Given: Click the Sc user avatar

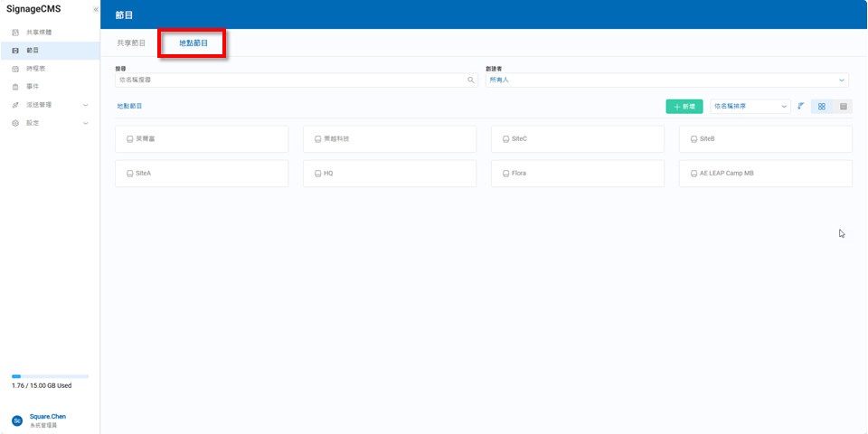Looking at the screenshot, I should [17, 420].
